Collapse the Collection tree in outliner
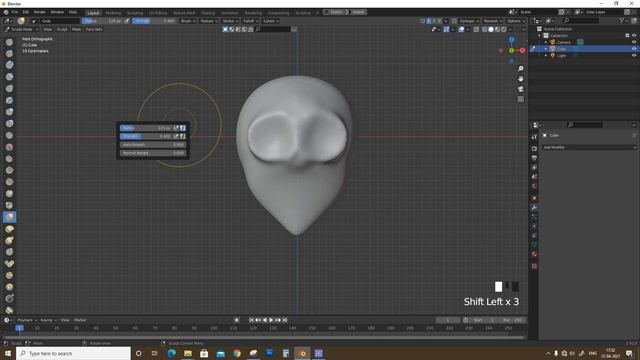Viewport: 640px width, 360px height. (x=540, y=36)
